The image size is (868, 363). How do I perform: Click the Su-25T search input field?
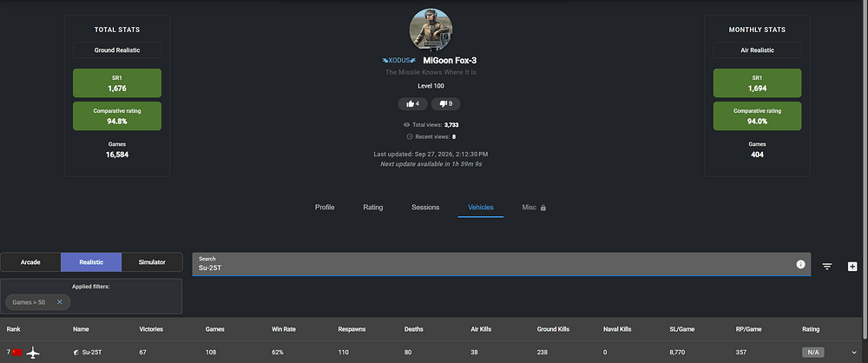(502, 264)
